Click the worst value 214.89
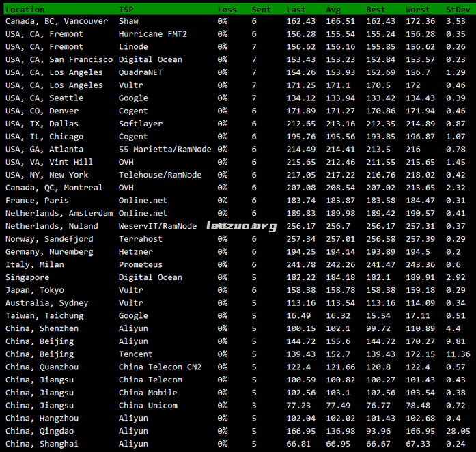This screenshot has width=476, height=452. tap(421, 124)
